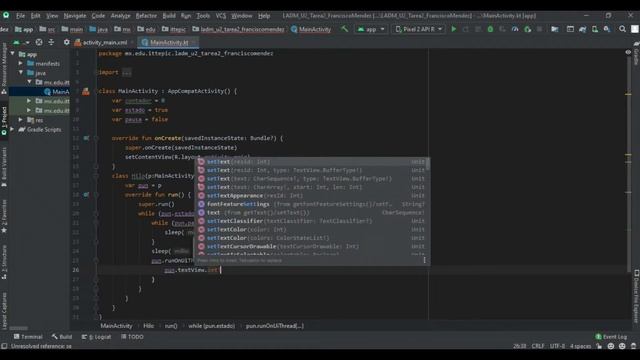Close the MainActivity.kt tab
The image size is (640, 360).
click(193, 42)
